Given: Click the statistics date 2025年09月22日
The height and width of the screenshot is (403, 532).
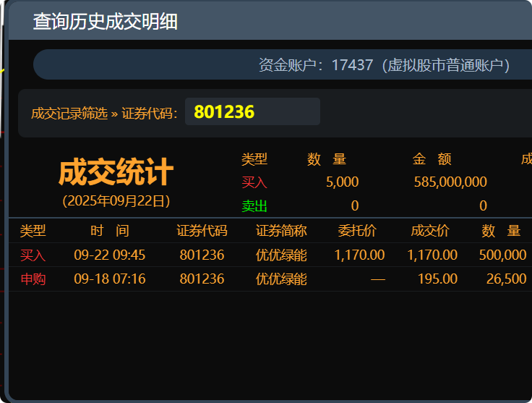Looking at the screenshot, I should [116, 200].
